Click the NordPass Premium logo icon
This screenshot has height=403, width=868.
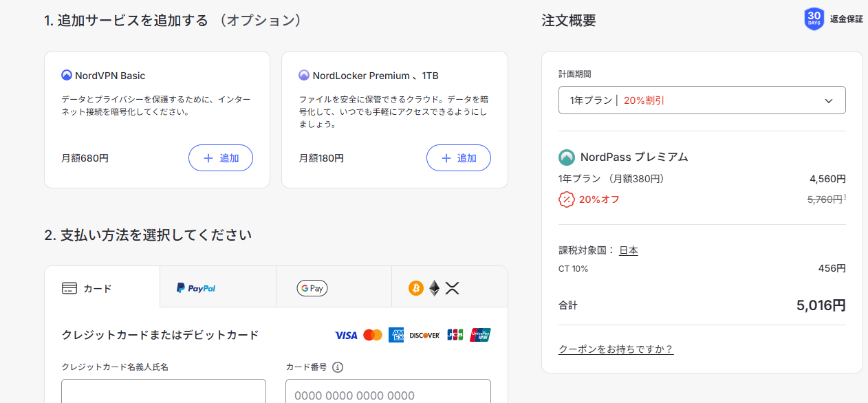[x=567, y=157]
